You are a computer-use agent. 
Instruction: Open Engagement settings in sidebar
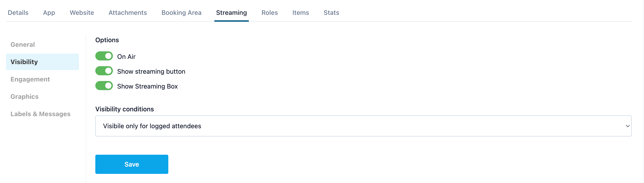pos(30,79)
